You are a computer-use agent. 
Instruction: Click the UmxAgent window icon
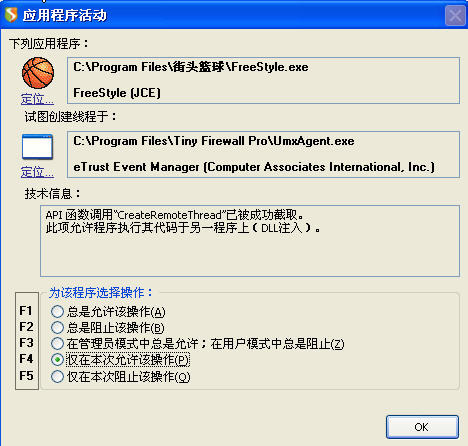pos(37,147)
